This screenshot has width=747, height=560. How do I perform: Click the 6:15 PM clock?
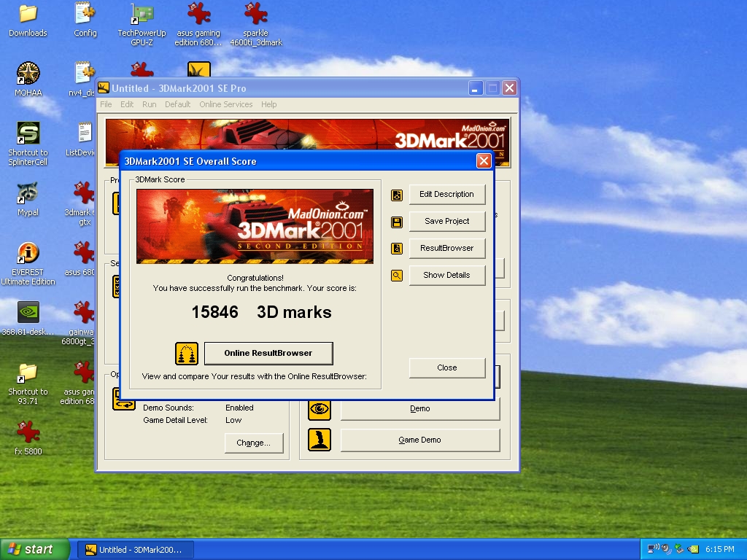tap(719, 549)
